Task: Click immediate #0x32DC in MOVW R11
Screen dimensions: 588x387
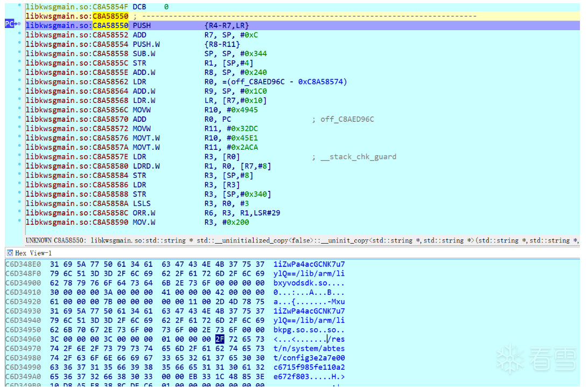Action: coord(242,129)
